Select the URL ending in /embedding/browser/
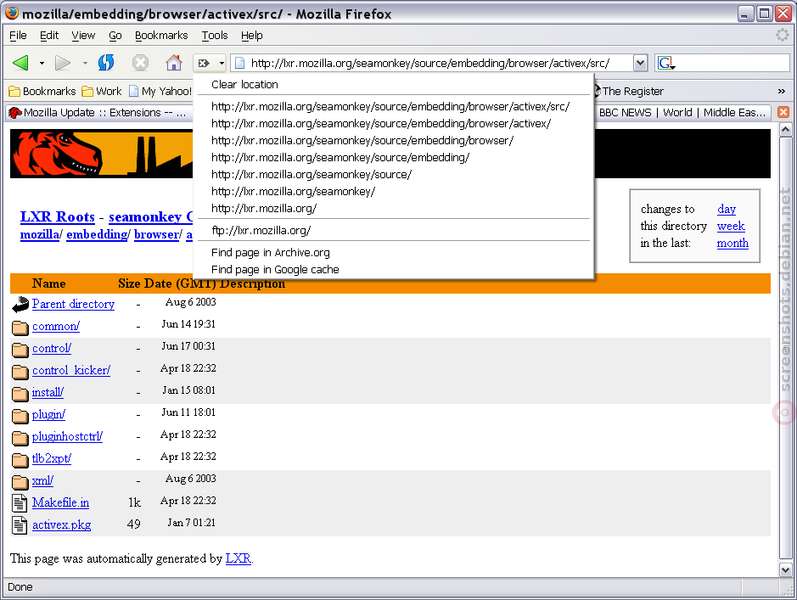Viewport: 797px width, 600px height. point(393,141)
